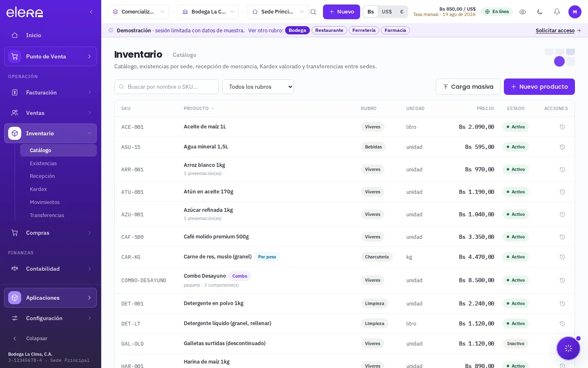
Task: Open the Bodega La C... dropdown
Action: (208, 12)
